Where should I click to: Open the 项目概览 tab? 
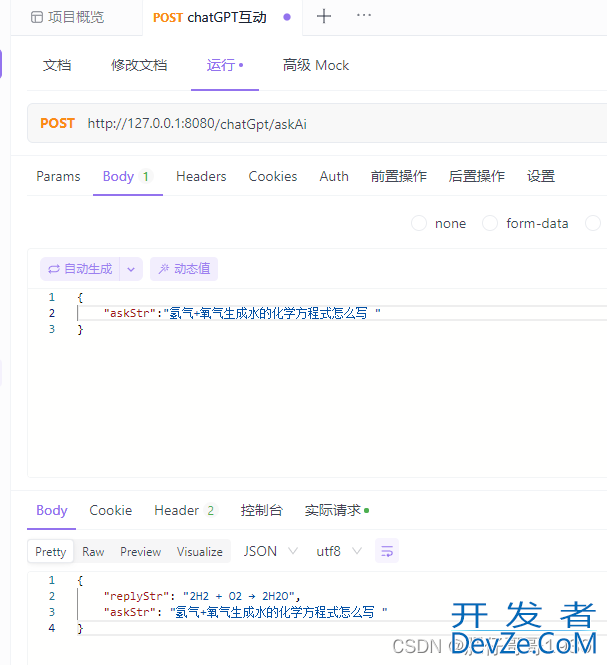68,17
